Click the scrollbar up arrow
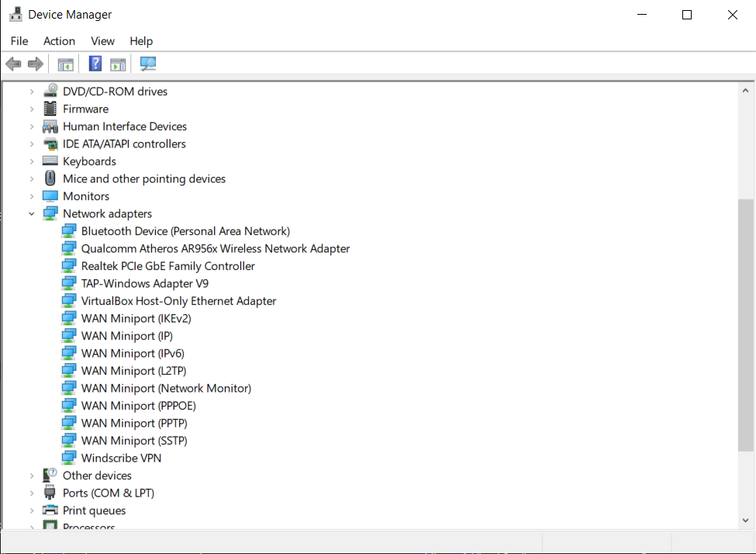Viewport: 756px width, 554px height. click(745, 90)
